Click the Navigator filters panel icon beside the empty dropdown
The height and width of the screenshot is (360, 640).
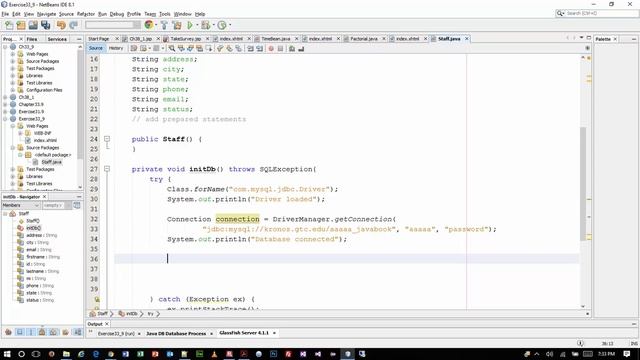click(x=77, y=205)
